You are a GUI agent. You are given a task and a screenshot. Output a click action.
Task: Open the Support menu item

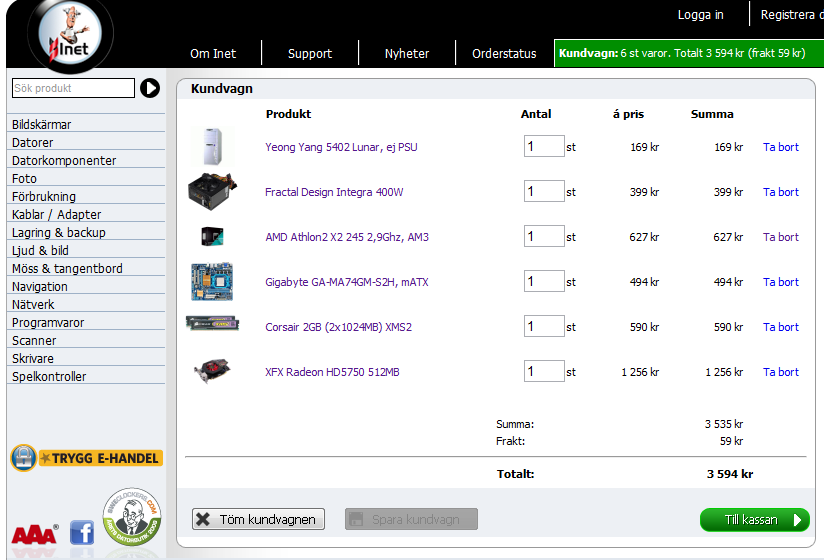coord(309,54)
